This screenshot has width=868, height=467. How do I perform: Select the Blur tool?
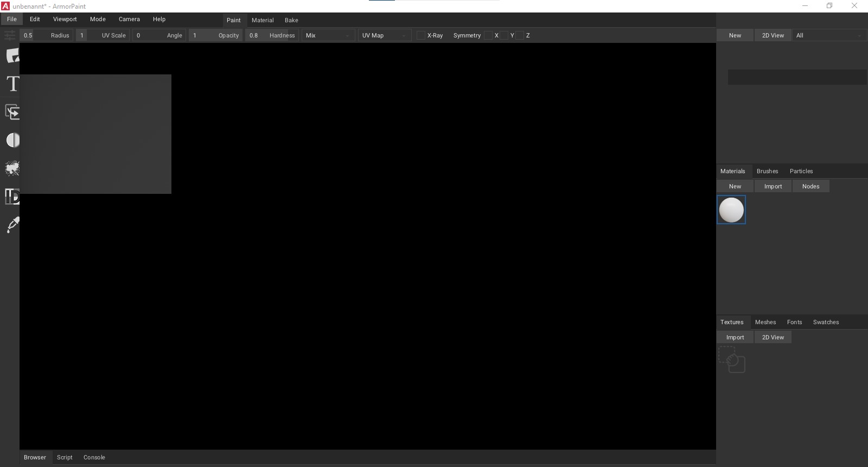[12, 140]
